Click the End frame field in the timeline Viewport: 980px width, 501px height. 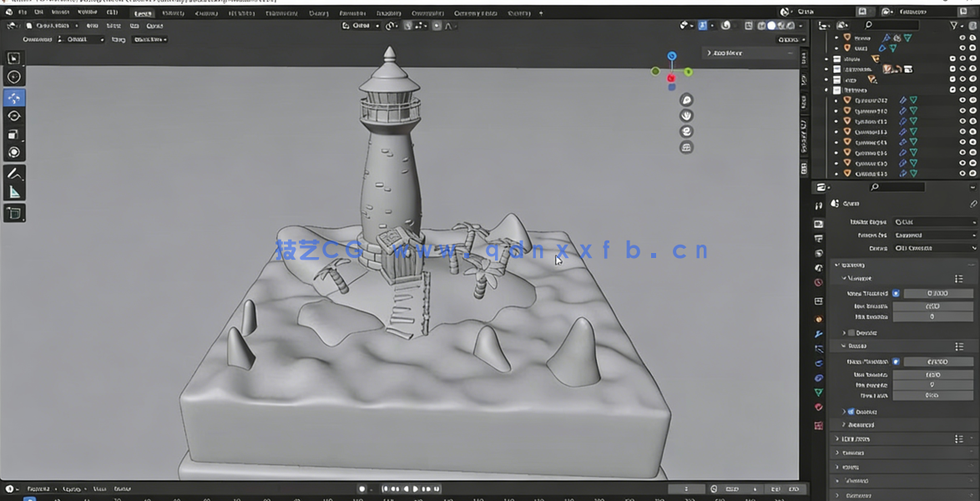pos(794,488)
